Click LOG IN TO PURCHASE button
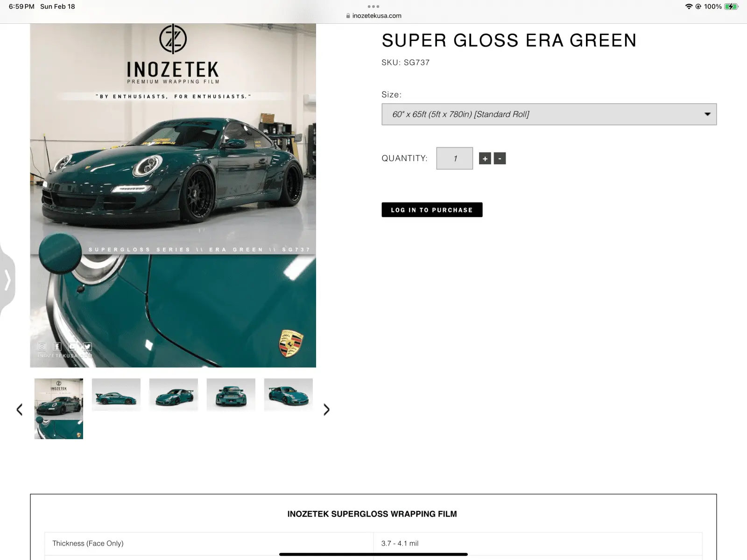The width and height of the screenshot is (747, 560). (x=432, y=210)
